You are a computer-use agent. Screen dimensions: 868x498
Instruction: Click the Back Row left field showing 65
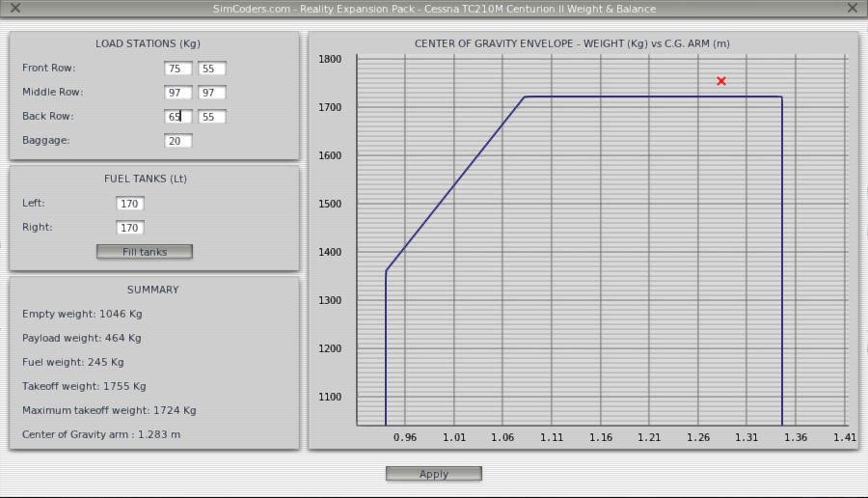click(x=178, y=117)
